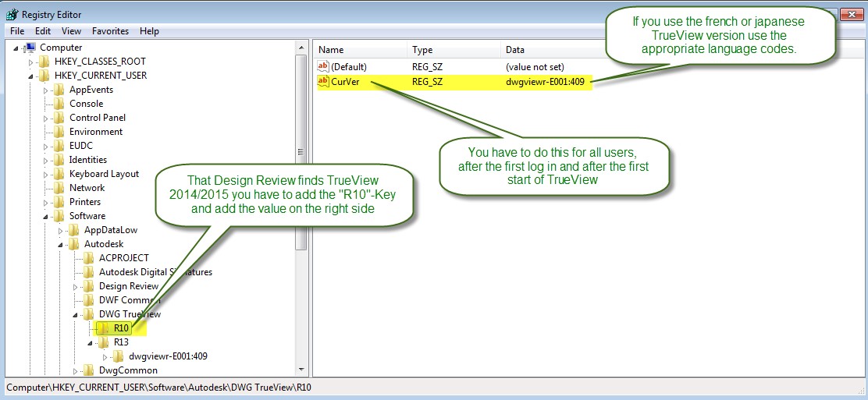
Task: Click the DwgCommon folder icon
Action: click(89, 370)
